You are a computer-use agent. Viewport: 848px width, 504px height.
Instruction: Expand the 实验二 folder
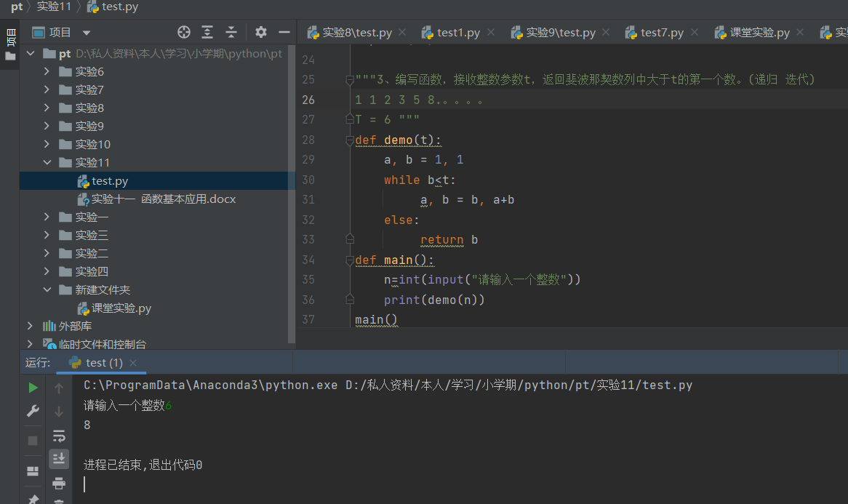click(x=47, y=253)
